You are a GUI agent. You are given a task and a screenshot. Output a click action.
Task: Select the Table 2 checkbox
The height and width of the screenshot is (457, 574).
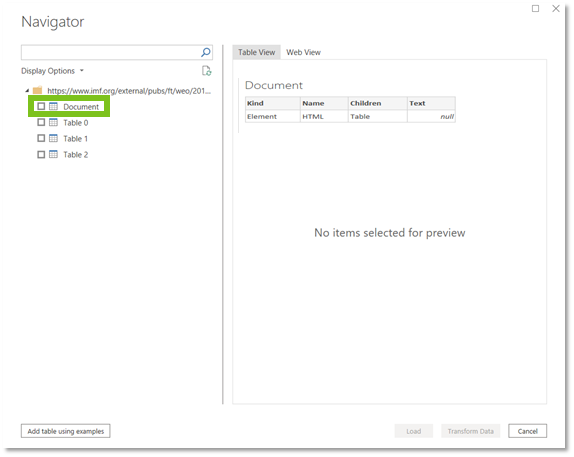41,154
